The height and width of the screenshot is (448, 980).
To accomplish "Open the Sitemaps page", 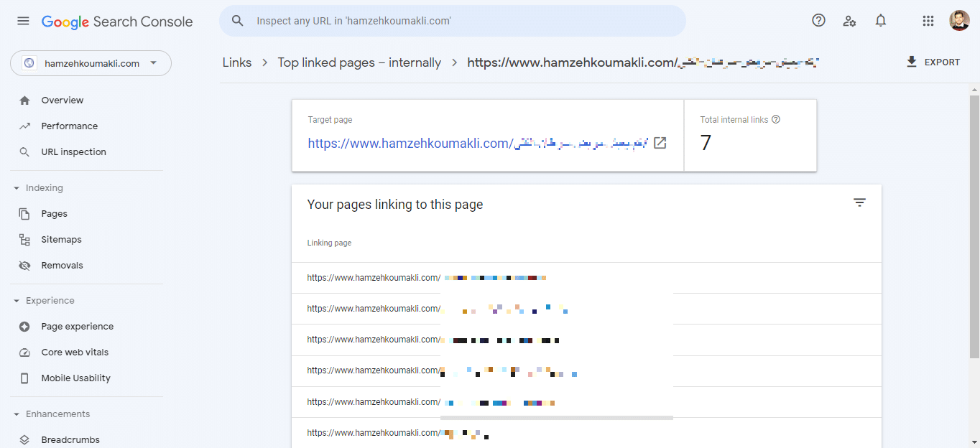I will tap(61, 240).
